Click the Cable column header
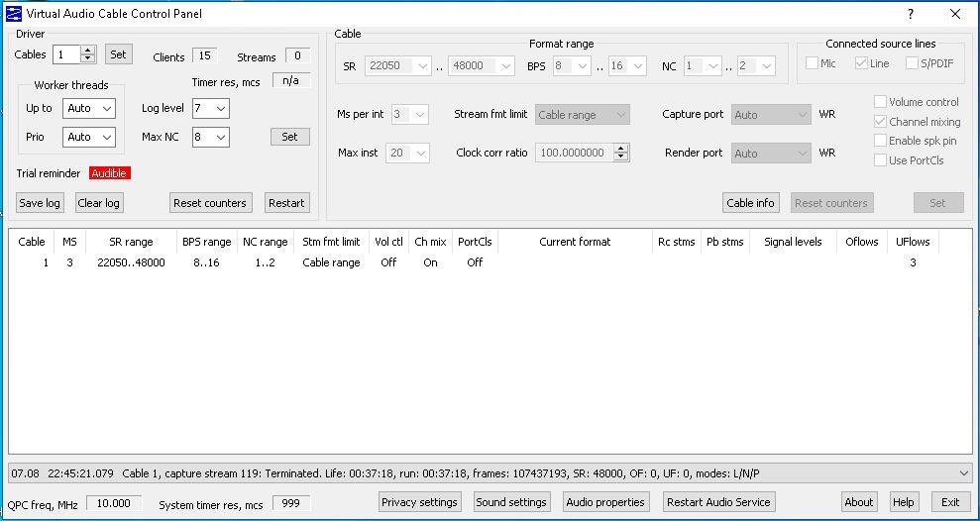Image resolution: width=980 pixels, height=521 pixels. (32, 242)
